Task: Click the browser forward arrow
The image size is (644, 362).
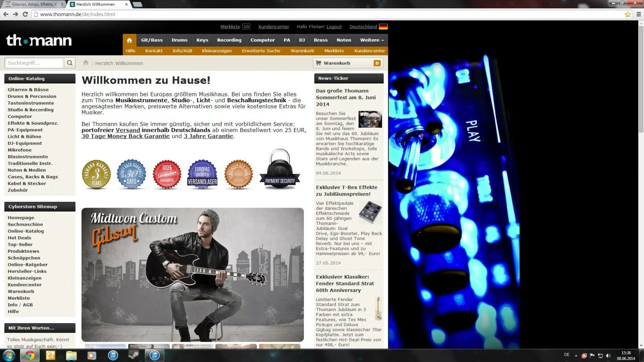Action: (16, 14)
